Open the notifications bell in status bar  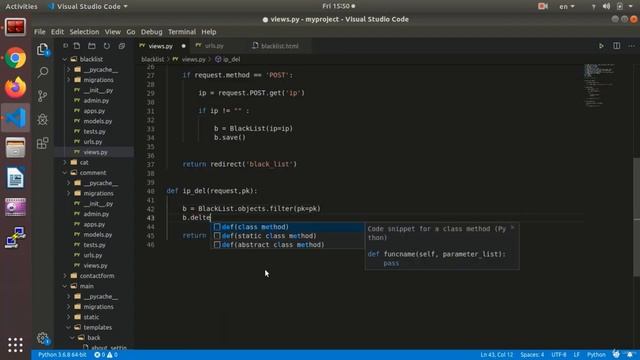631,355
